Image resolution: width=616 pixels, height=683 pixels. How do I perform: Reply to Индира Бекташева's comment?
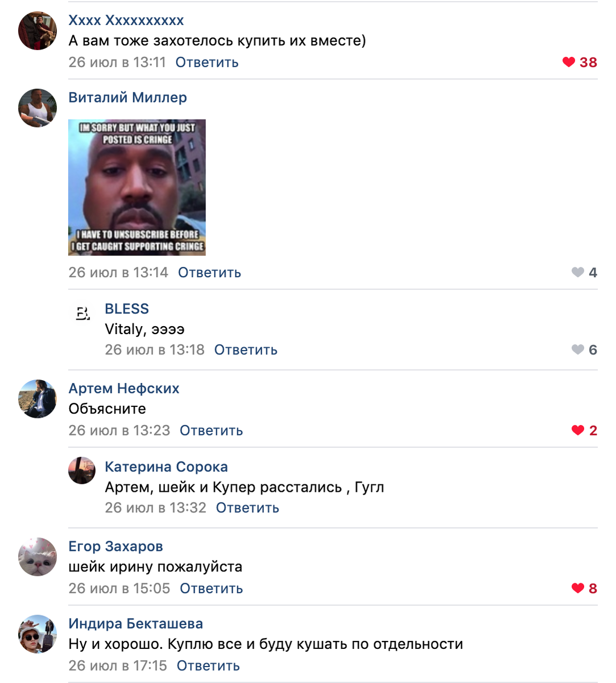point(208,665)
